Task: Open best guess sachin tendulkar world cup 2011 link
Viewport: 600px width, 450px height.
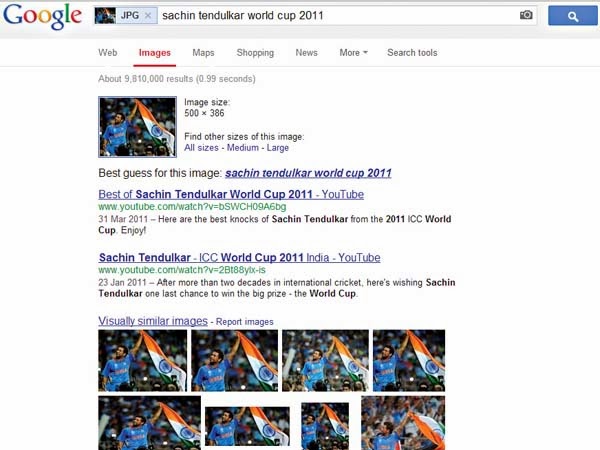Action: 308,173
